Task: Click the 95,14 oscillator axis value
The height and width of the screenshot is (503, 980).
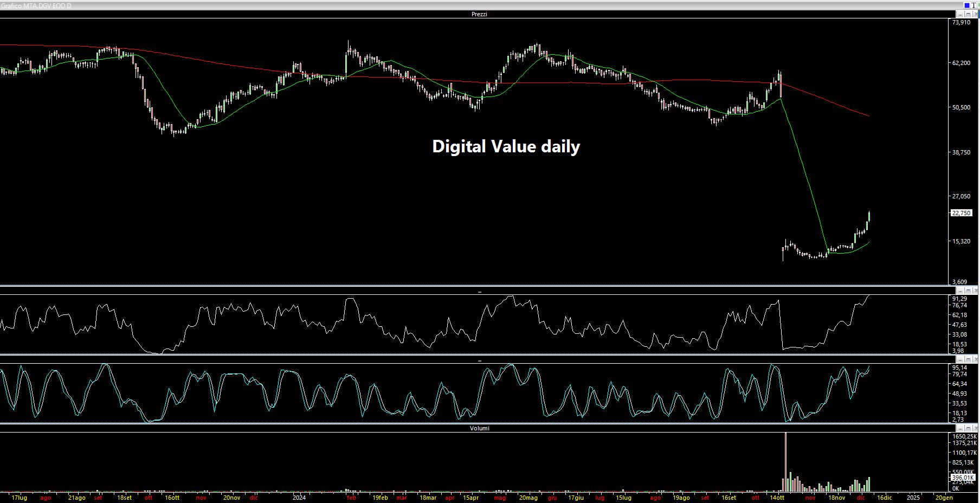Action: 959,367
